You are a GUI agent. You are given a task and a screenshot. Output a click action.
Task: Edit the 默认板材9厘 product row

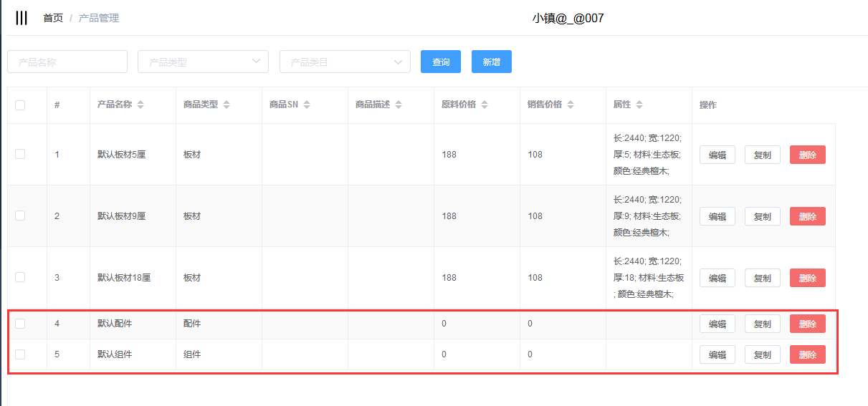(717, 216)
